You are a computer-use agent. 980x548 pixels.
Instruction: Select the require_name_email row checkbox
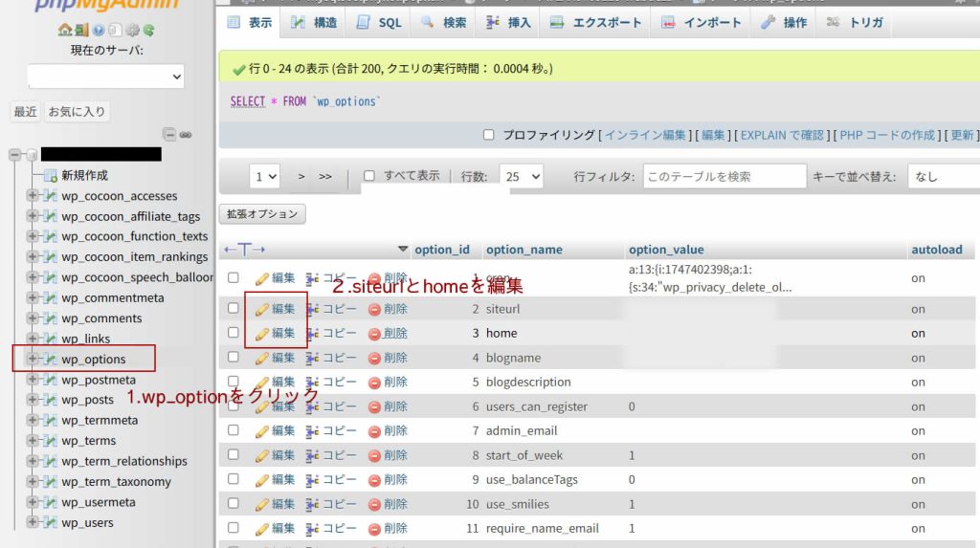234,527
